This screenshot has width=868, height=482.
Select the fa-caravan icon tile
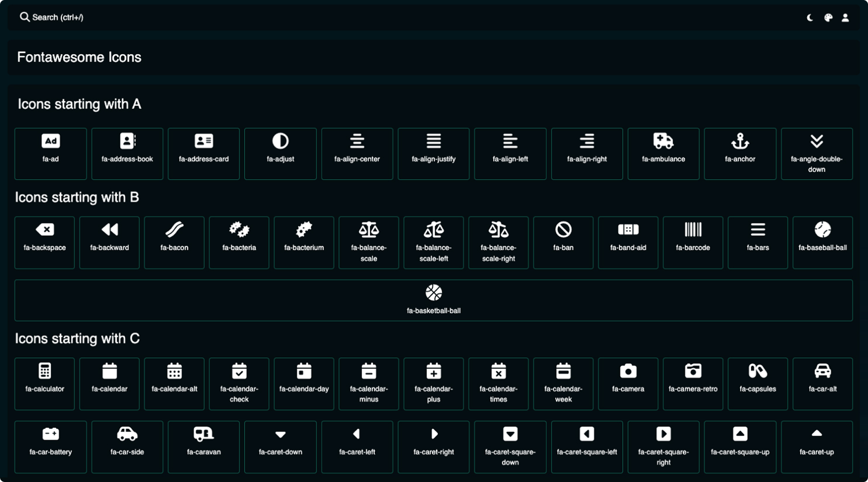[x=204, y=446]
